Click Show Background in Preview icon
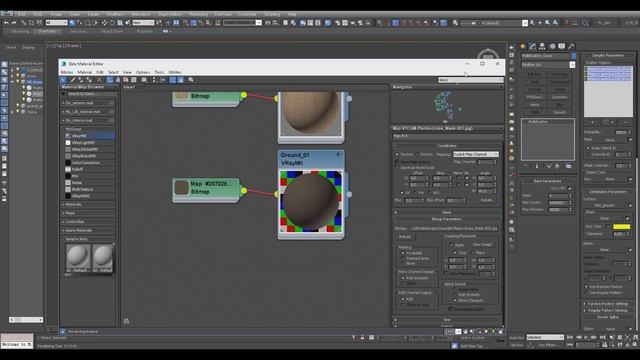Viewport: 640px width, 360px height. [x=133, y=80]
